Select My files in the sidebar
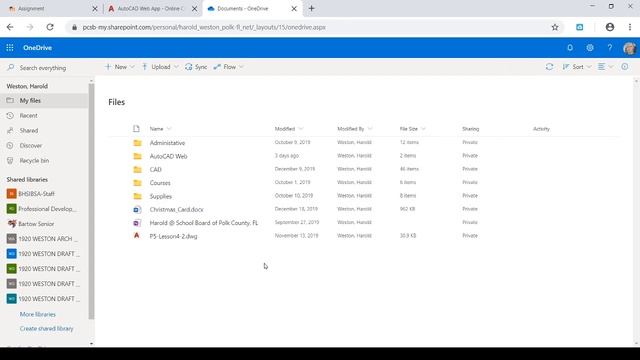The image size is (640, 360). (44, 100)
